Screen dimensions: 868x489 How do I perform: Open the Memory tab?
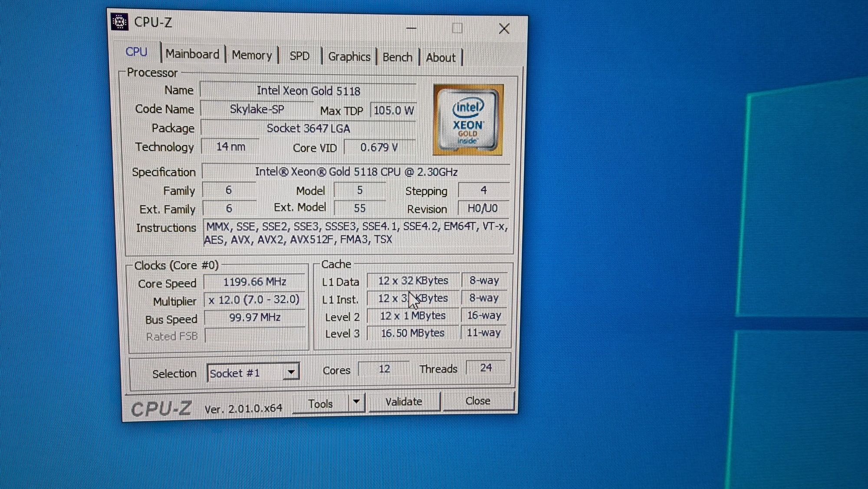(252, 55)
